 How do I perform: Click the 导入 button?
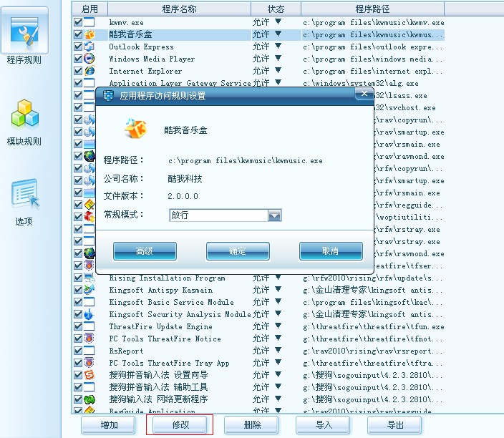pos(323,425)
